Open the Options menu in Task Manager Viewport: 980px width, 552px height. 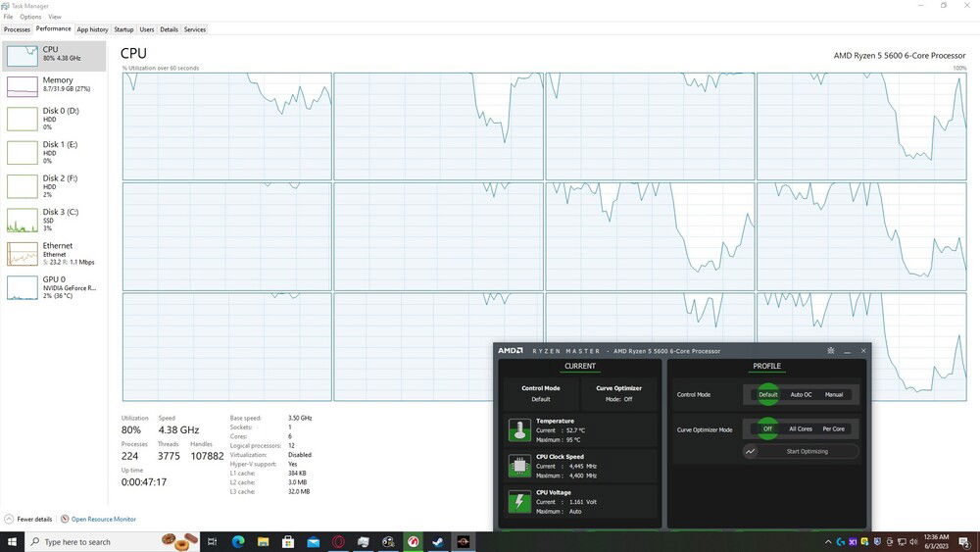click(x=30, y=17)
